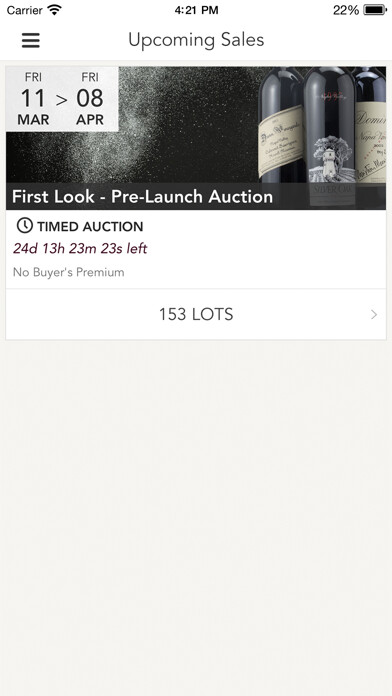Tap the Wi-Fi status icon
392x696 pixels.
(55, 10)
